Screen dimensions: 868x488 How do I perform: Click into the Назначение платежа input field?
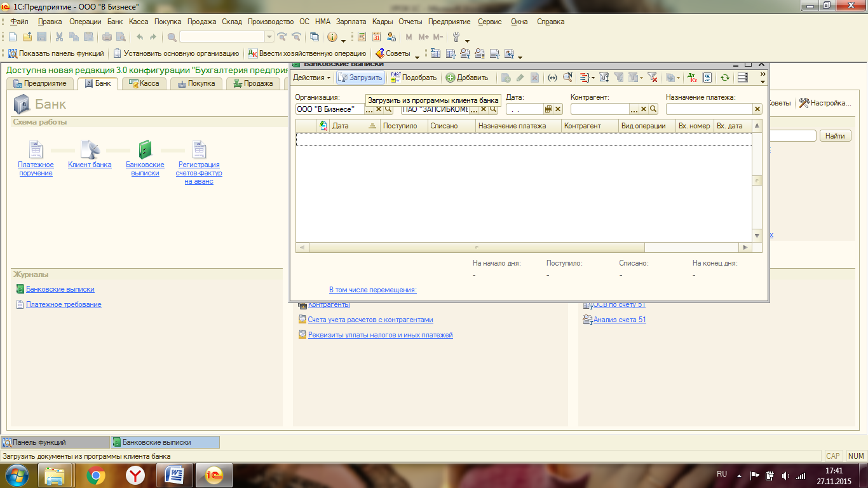click(x=709, y=109)
